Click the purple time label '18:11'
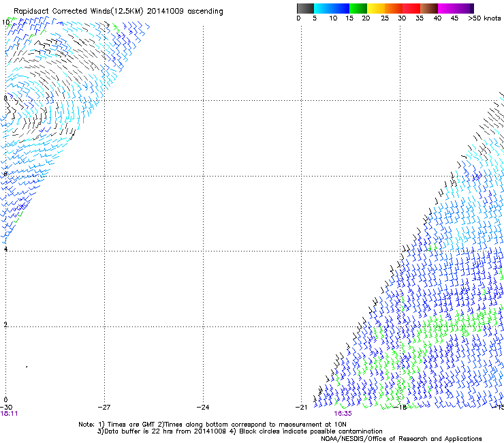The height and width of the screenshot is (443, 504). (x=9, y=414)
